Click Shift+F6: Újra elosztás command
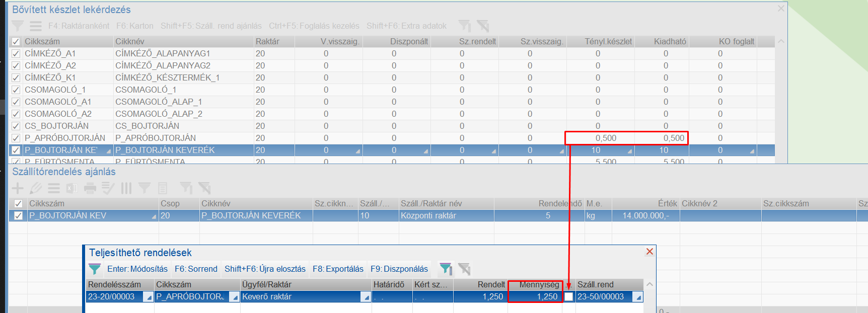The width and height of the screenshot is (868, 313). click(x=265, y=269)
